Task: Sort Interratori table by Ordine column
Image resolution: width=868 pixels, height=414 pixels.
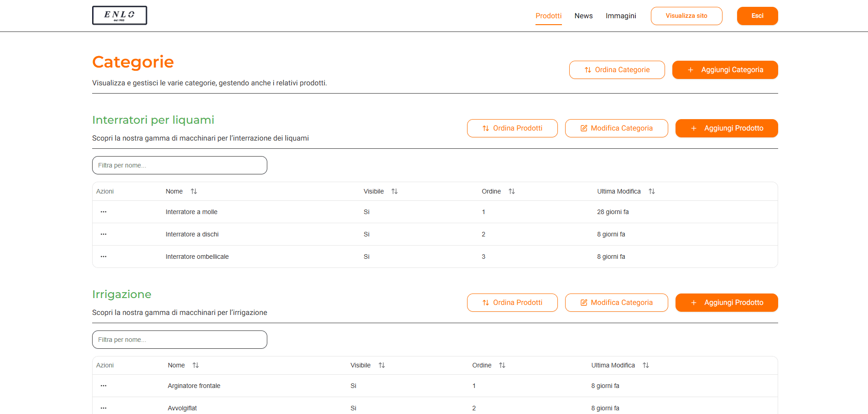Action: (x=512, y=191)
